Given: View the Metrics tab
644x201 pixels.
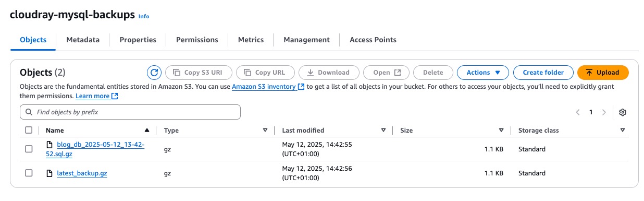Looking at the screenshot, I should pos(251,40).
